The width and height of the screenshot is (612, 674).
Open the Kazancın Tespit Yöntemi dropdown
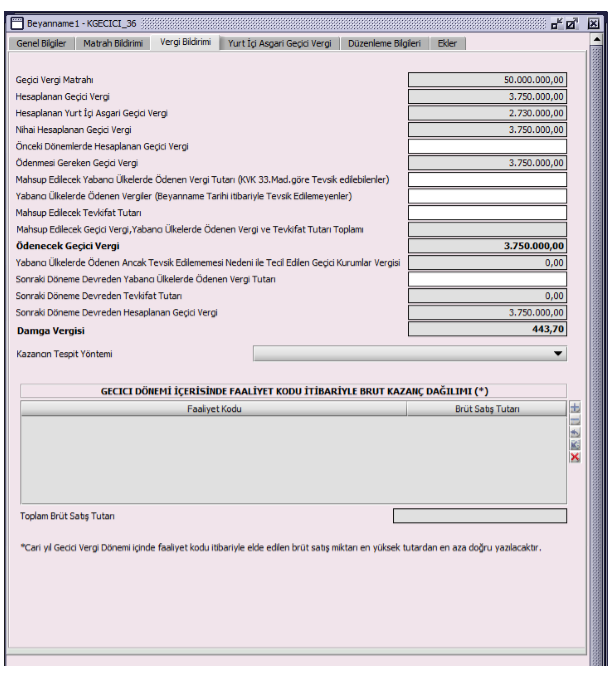(x=410, y=353)
